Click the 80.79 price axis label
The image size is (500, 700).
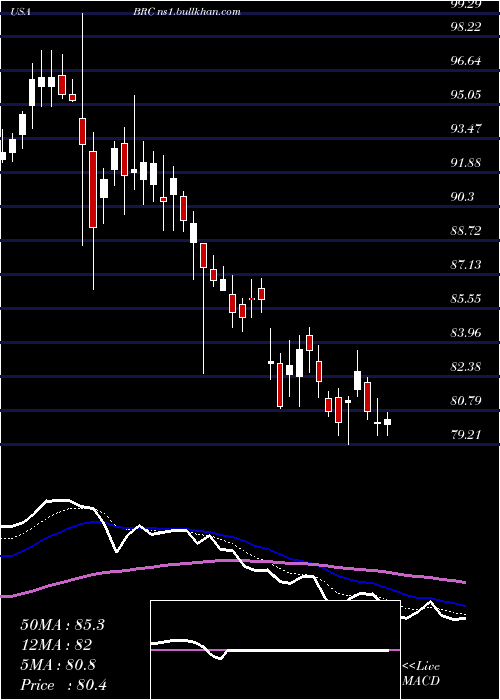[467, 400]
